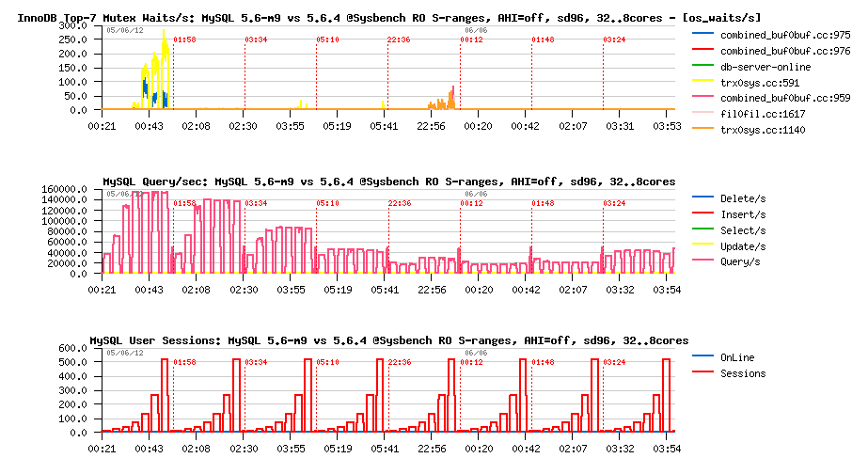Click the yellow trx0sys.cc:591 legend color line
The image size is (868, 474).
(703, 81)
